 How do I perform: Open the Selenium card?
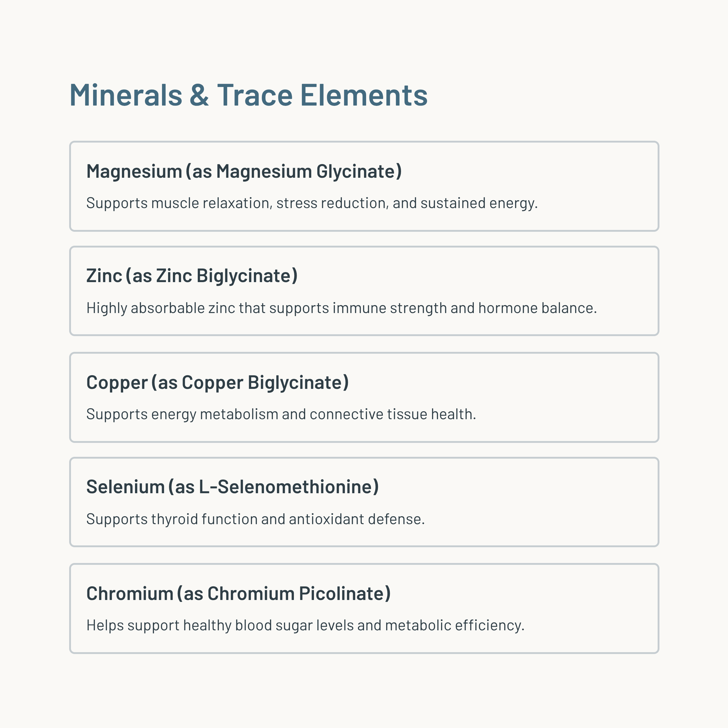tap(364, 502)
